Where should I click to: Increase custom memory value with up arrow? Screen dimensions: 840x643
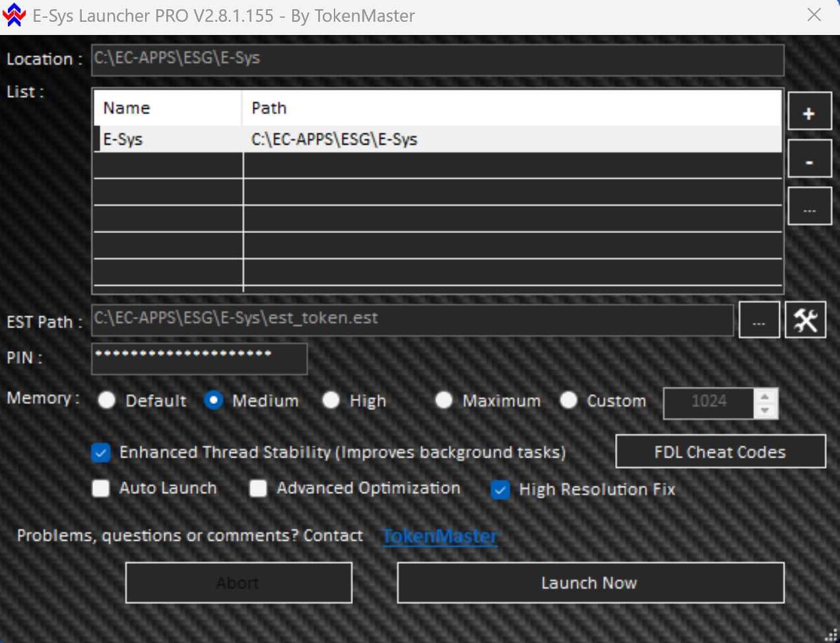pyautogui.click(x=765, y=396)
